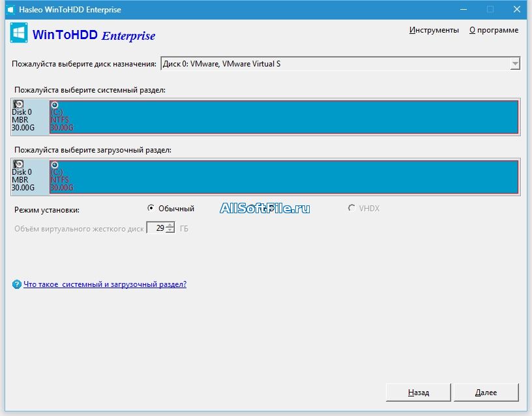Click the Режим установки label

click(47, 210)
